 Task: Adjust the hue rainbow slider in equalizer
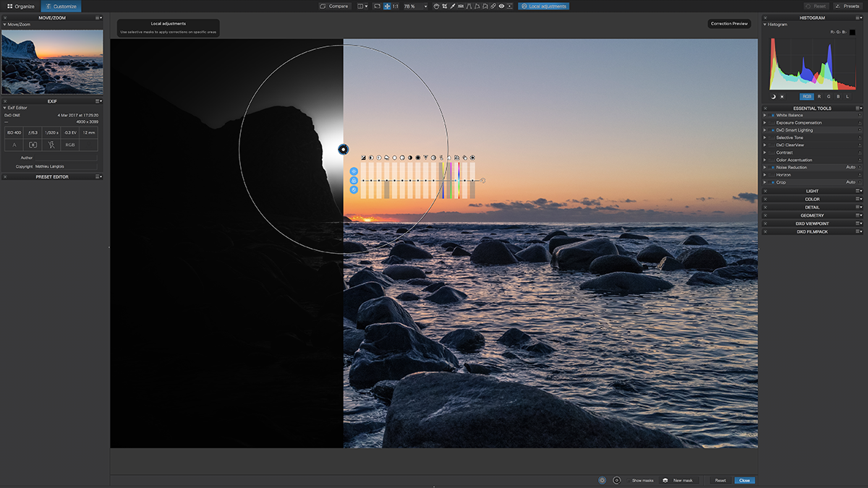pos(459,181)
